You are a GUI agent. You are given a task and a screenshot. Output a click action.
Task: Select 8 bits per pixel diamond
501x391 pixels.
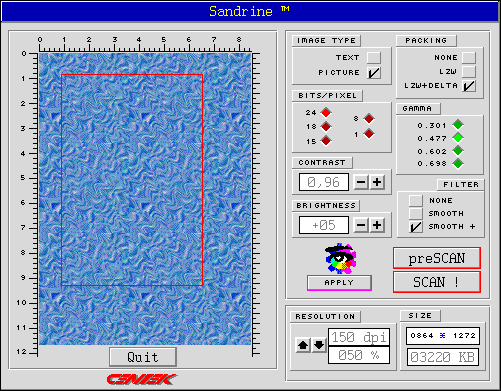pos(369,118)
